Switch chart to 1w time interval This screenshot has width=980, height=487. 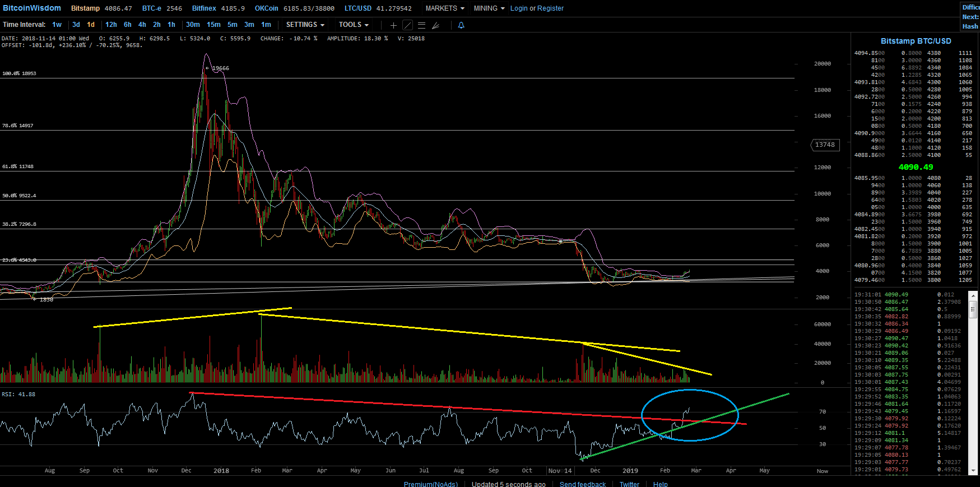(x=57, y=25)
